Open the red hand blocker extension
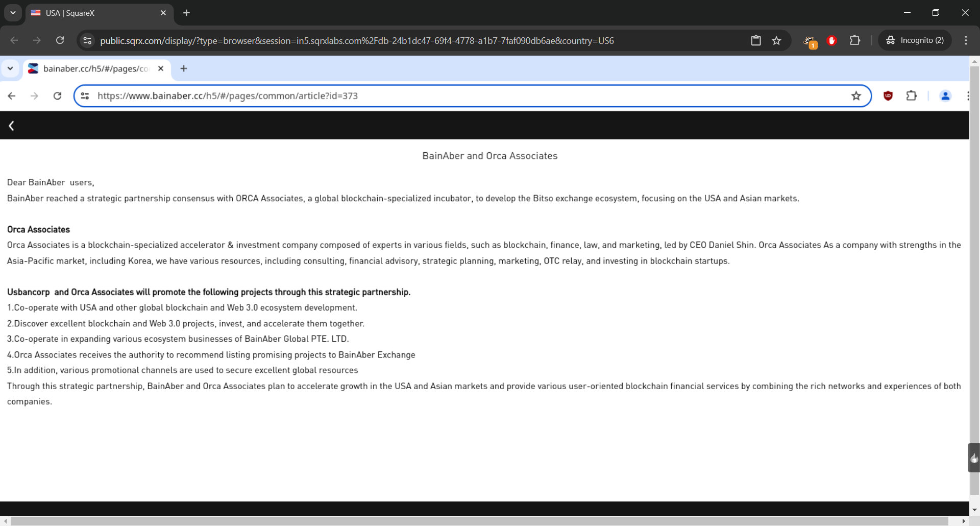The width and height of the screenshot is (980, 526). [x=832, y=40]
